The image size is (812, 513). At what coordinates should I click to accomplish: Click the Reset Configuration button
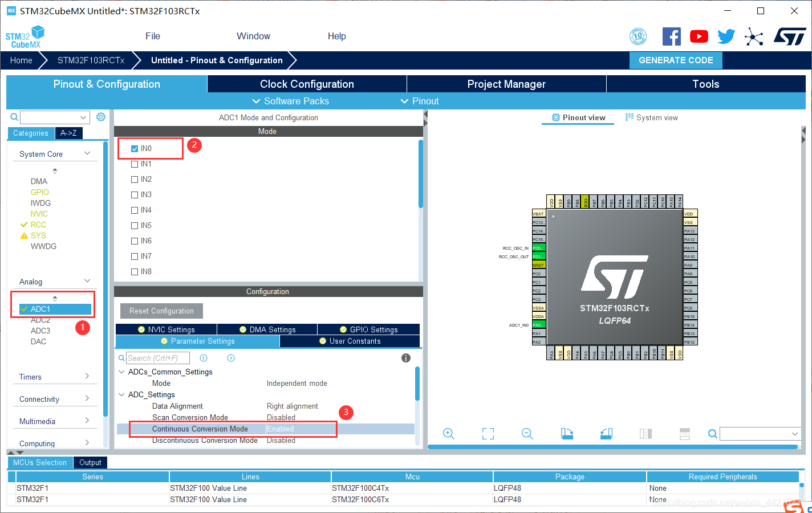tap(161, 311)
